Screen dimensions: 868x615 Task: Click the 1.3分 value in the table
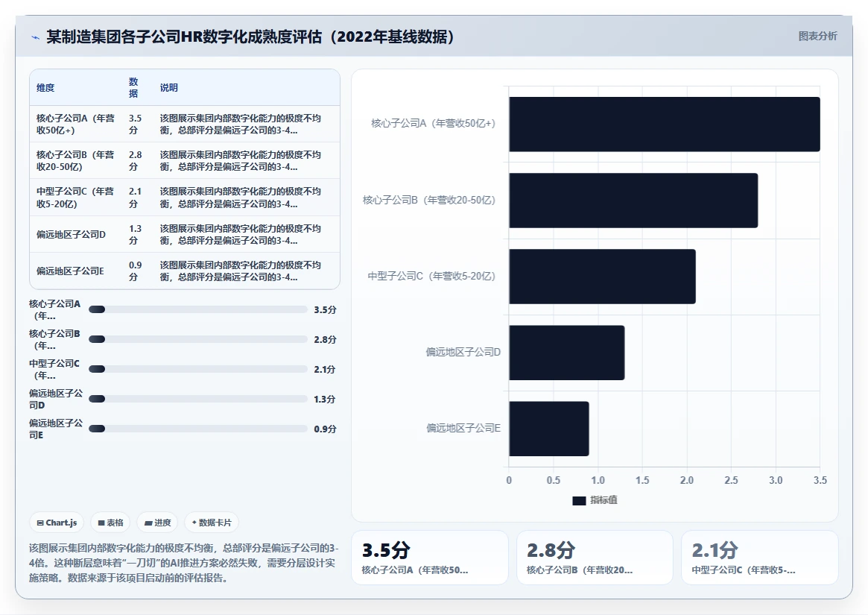point(135,234)
